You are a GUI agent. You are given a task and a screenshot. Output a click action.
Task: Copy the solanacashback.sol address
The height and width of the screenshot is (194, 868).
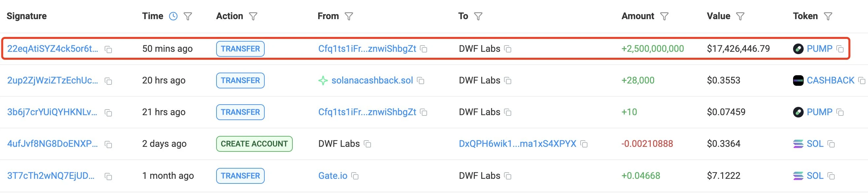[420, 81]
